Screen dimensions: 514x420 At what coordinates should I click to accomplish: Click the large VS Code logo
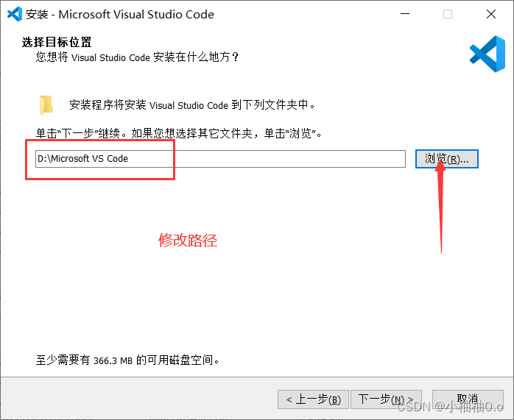[x=487, y=54]
